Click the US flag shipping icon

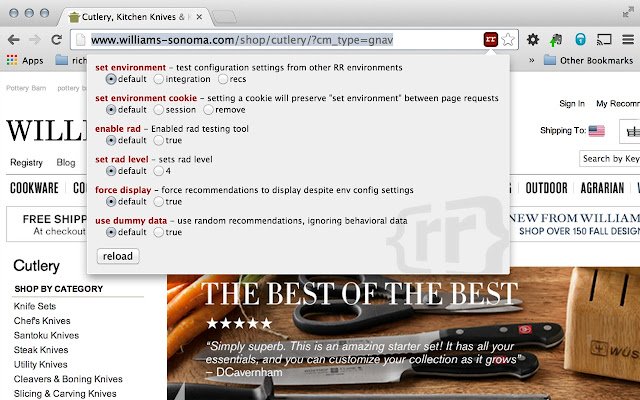tap(596, 131)
